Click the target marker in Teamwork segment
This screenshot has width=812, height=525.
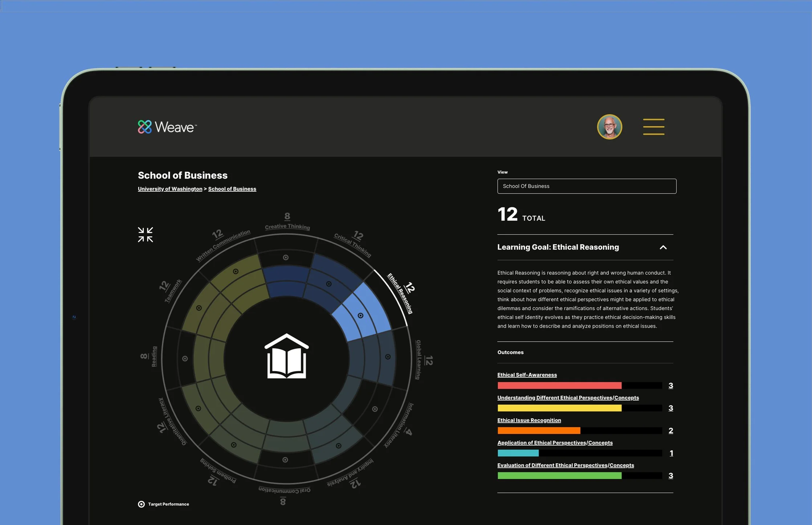tap(199, 308)
